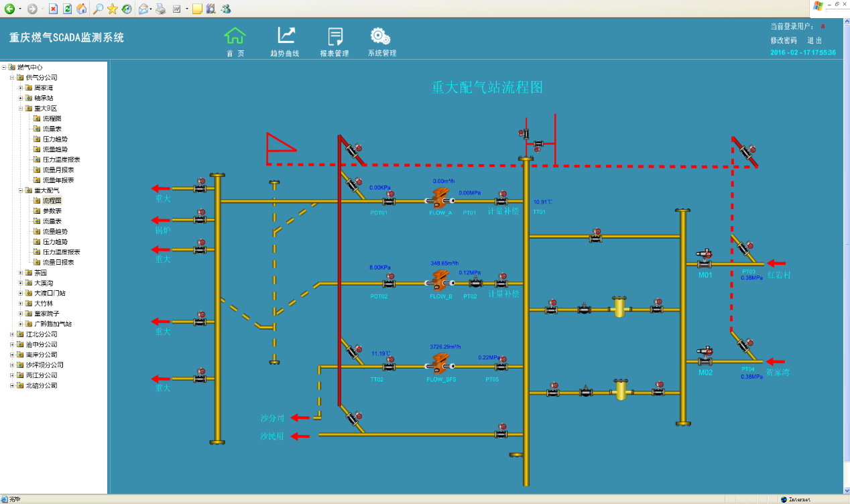This screenshot has height=504, width=850.
Task: Click the 红岩村 inlet label
Action: (x=780, y=275)
